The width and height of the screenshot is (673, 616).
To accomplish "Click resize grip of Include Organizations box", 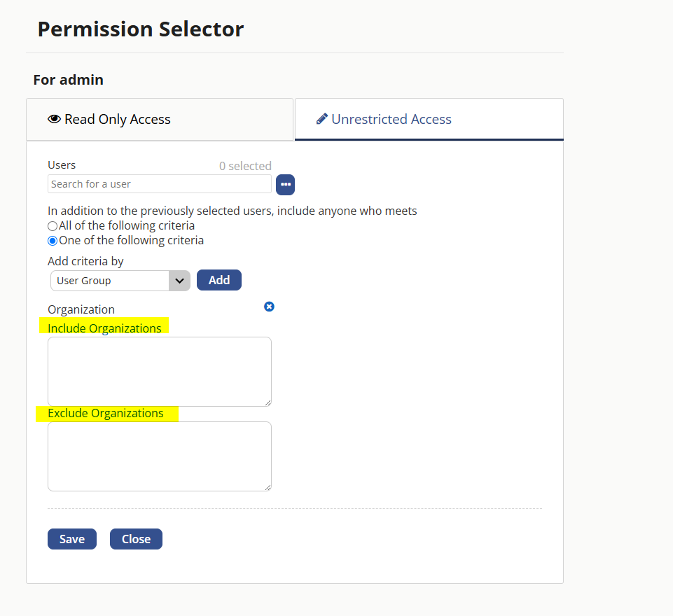I will click(268, 402).
